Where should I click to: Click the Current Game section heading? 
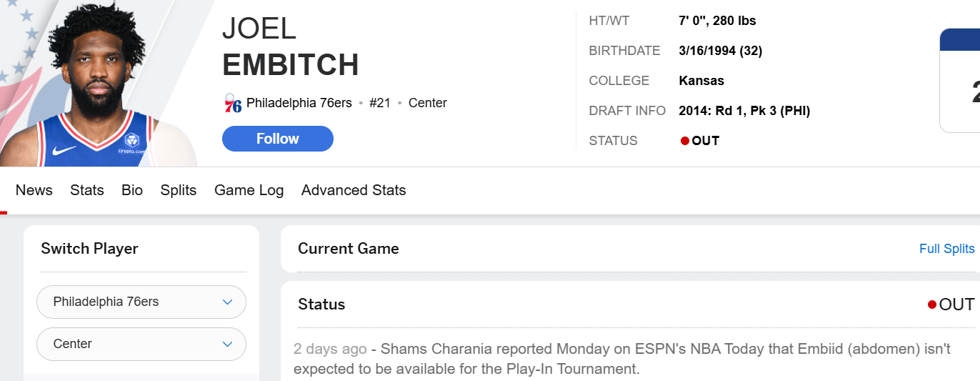(349, 249)
